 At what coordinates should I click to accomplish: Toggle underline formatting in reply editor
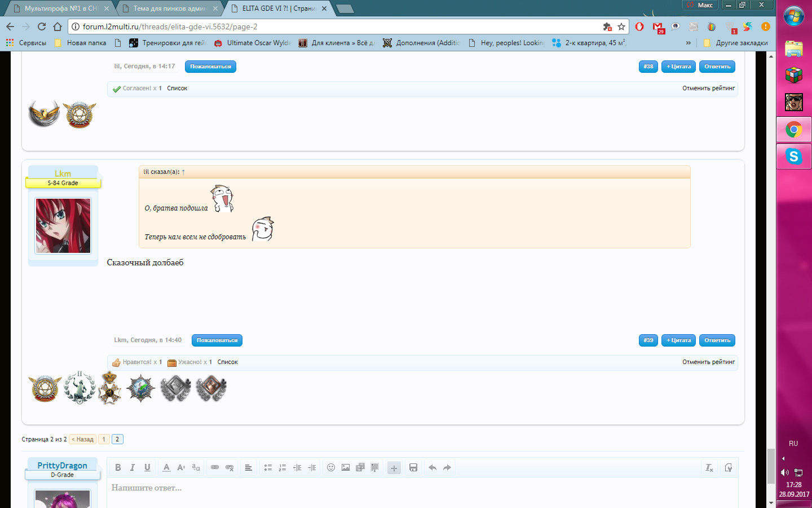pos(147,467)
